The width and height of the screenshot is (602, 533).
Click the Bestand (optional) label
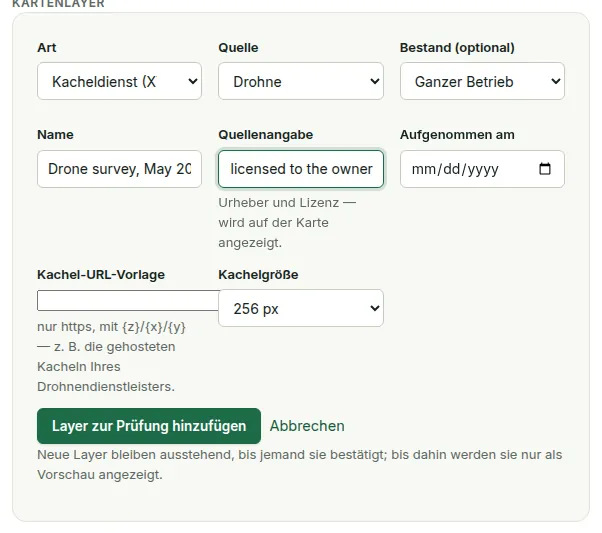point(457,48)
